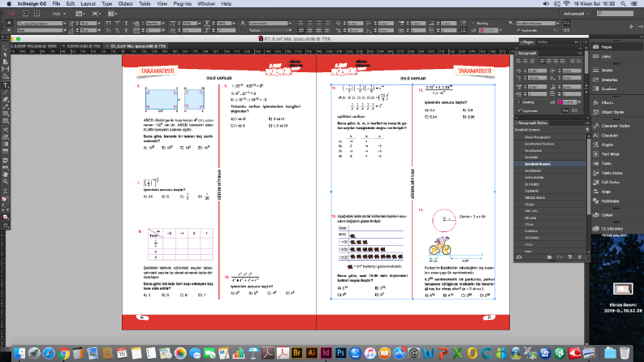Toggle Hyphenate checkbox in Control panel

coord(518,30)
